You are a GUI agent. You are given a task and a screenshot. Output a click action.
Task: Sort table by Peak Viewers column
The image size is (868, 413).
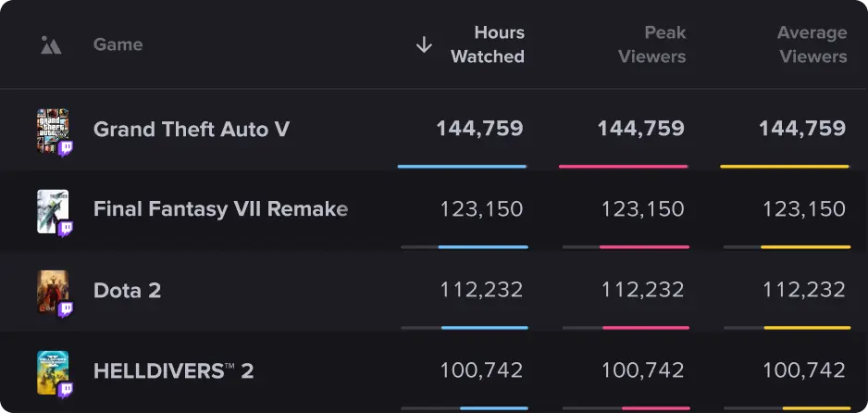coord(652,44)
